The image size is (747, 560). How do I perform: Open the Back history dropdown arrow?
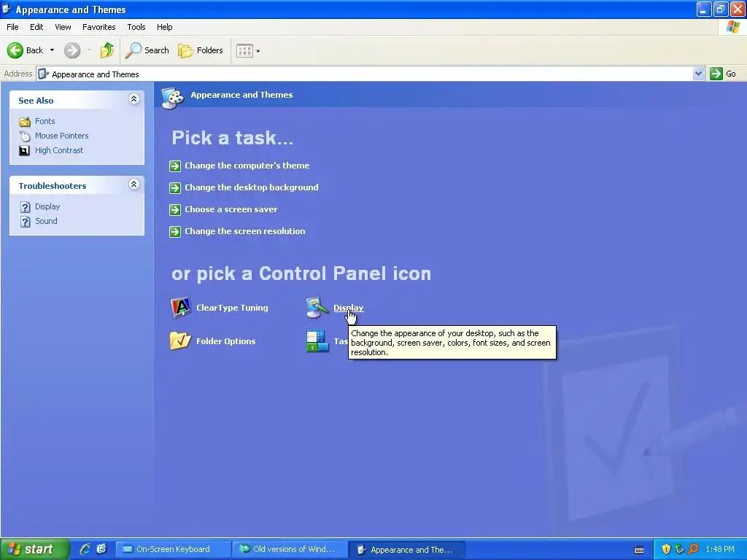pos(52,50)
